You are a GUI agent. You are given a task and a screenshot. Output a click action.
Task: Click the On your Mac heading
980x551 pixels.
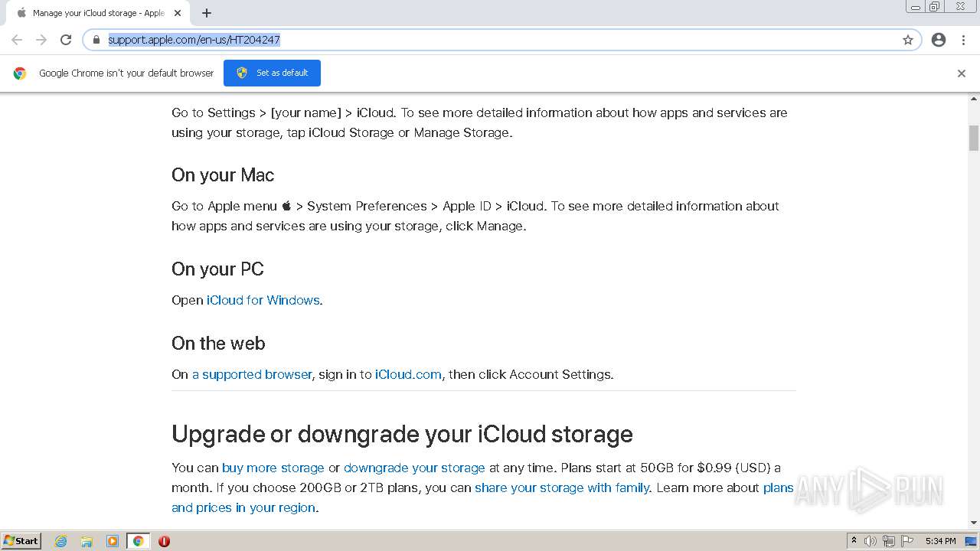223,175
